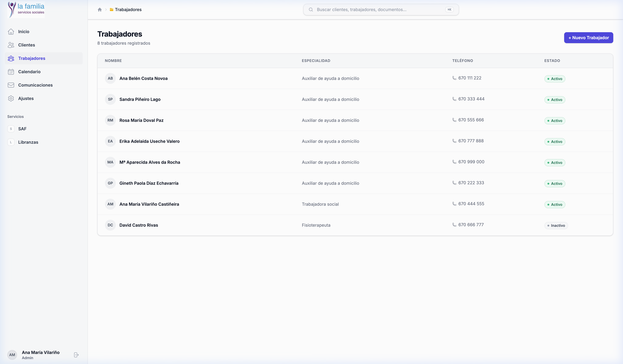Open the Comunicaciones menu item

(35, 85)
